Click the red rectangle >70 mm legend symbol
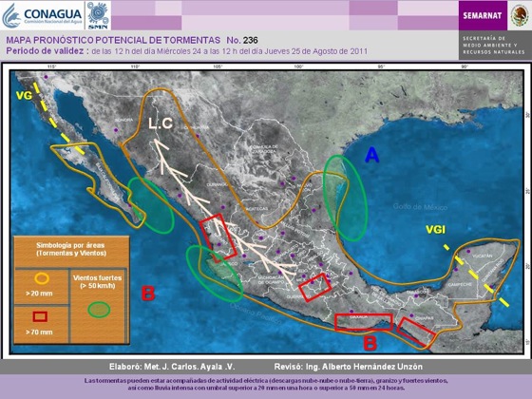 click(40, 316)
